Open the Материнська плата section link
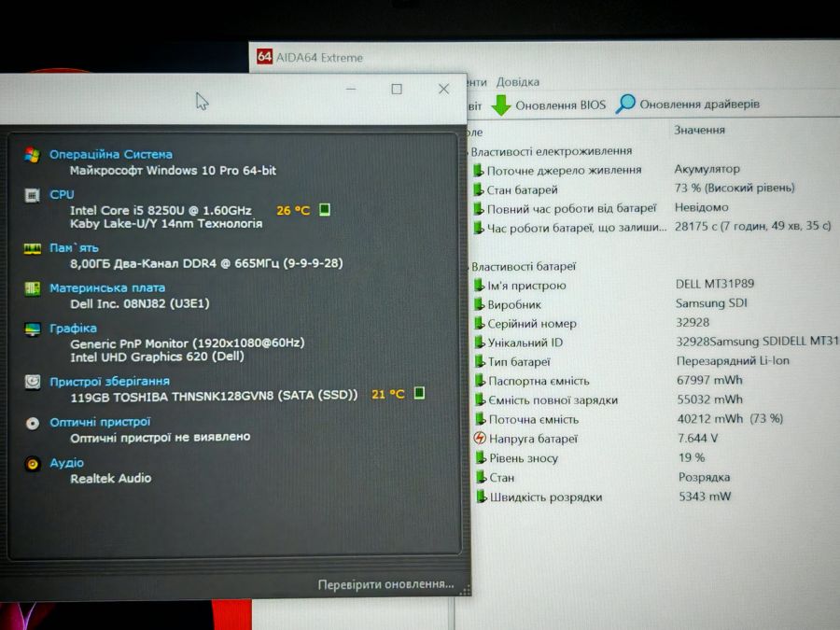840x630 pixels. 107,288
